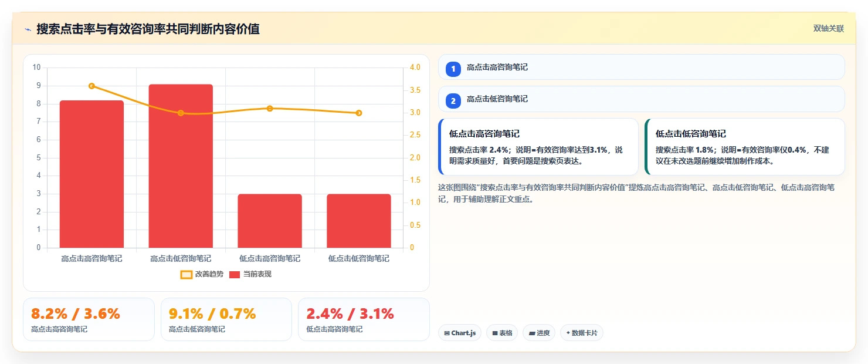The height and width of the screenshot is (364, 868).
Task: Click the left axis value 10
Action: [x=36, y=68]
